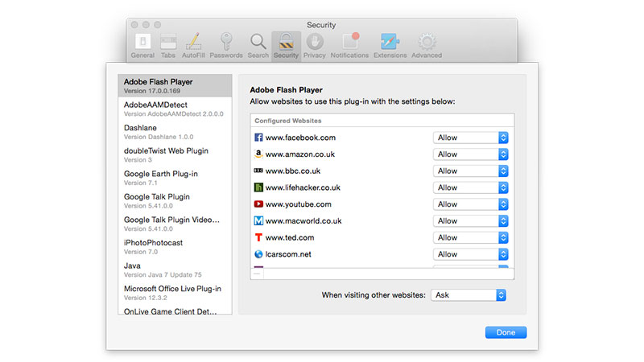Select the www.lifehacker.co.uk row text

[x=303, y=187]
